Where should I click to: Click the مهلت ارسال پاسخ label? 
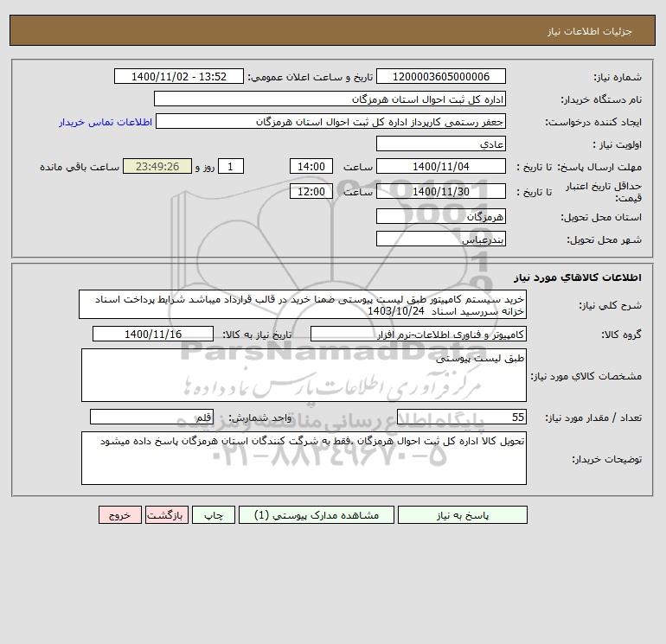601,167
